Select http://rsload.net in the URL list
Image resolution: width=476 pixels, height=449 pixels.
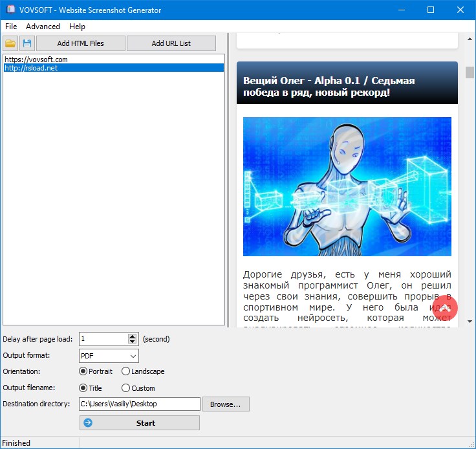click(x=114, y=68)
